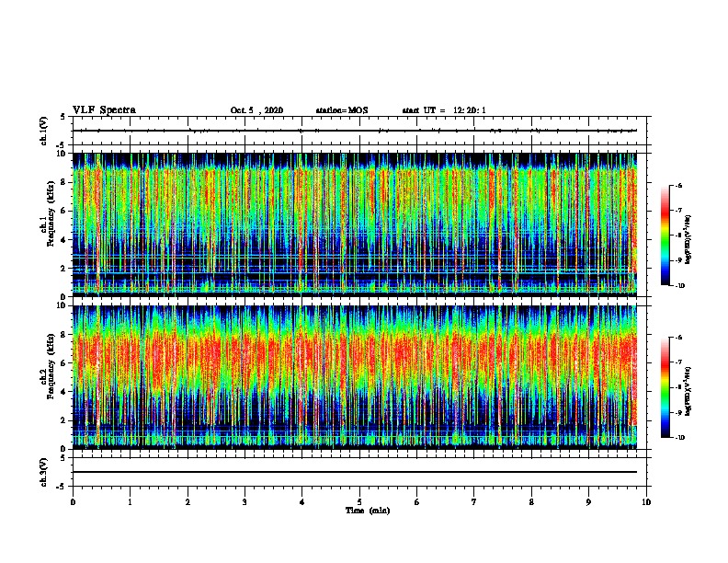Image resolution: width=728 pixels, height=563 pixels.
Task: Click the ch.2 color bar log(PSD) label
Action: point(688,391)
